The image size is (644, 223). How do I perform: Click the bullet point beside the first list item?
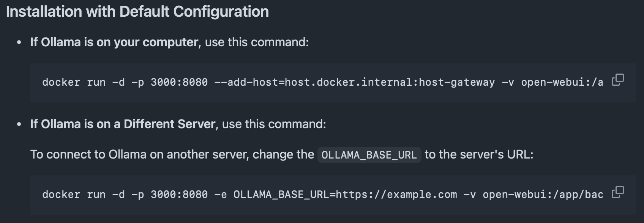point(19,42)
